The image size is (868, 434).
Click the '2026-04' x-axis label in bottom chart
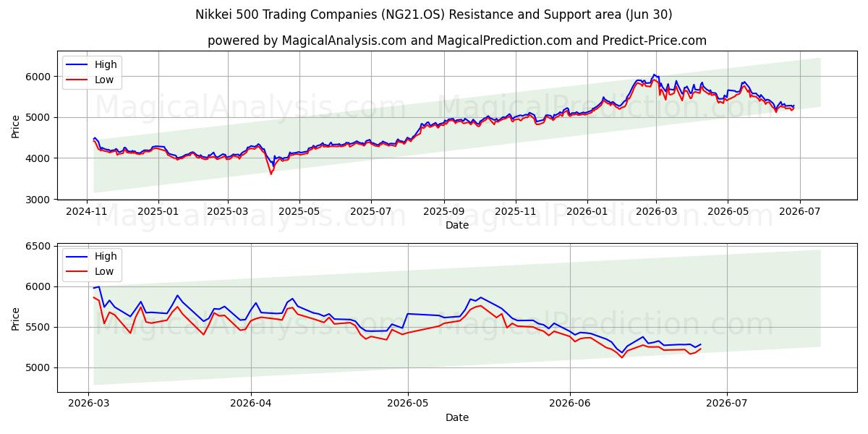[x=250, y=404]
